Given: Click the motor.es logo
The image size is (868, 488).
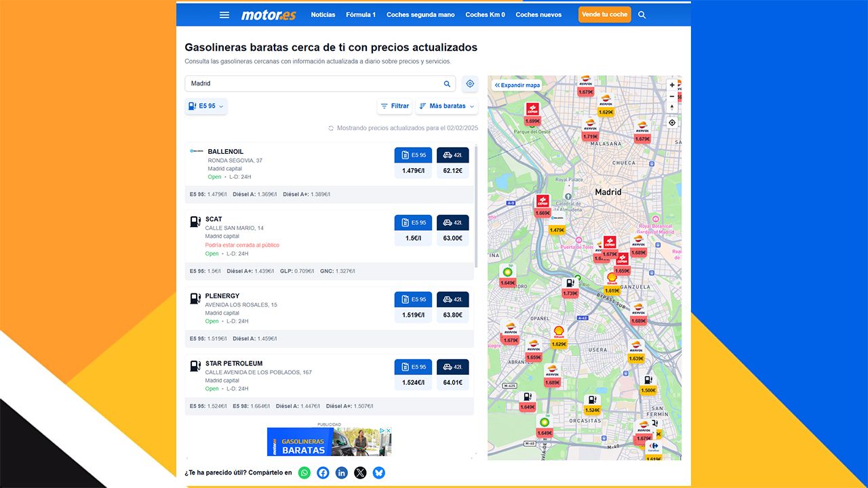Looking at the screenshot, I should pos(269,15).
